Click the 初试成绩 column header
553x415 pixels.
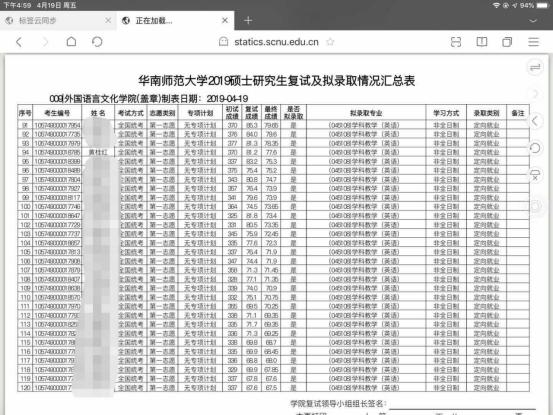(232, 113)
